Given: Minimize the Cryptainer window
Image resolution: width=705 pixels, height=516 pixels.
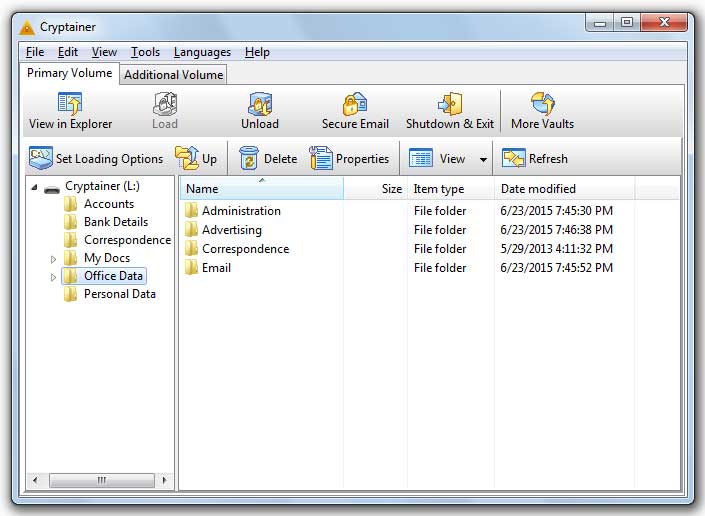Looking at the screenshot, I should [600, 23].
